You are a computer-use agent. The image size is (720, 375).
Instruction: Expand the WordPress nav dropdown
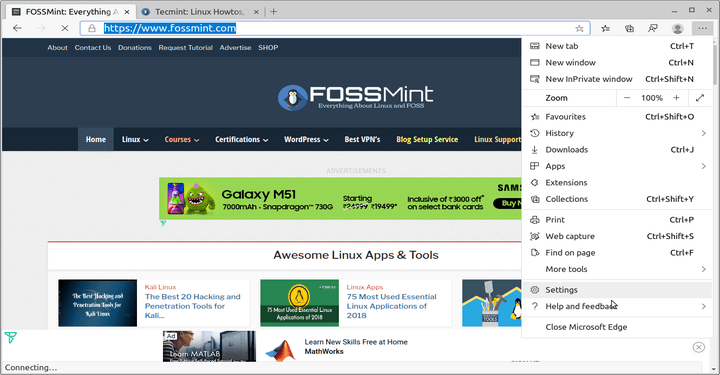pos(306,140)
